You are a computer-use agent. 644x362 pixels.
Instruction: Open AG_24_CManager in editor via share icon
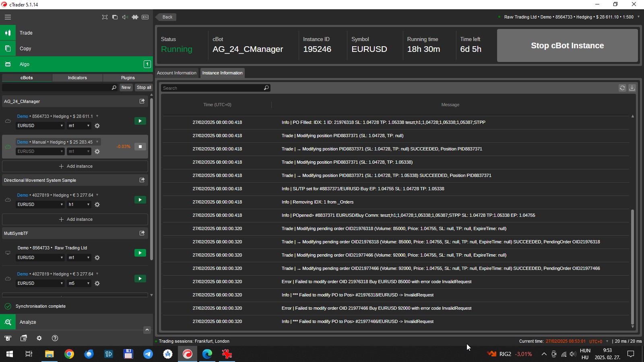click(x=142, y=101)
